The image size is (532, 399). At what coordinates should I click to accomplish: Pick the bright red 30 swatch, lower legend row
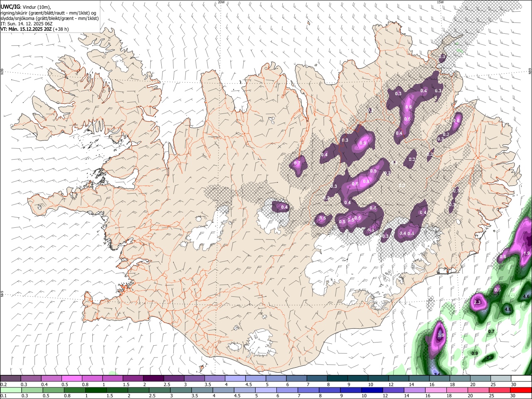521,390
